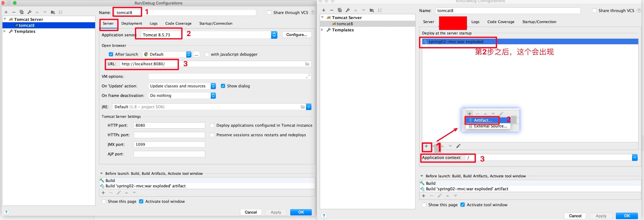Edit before-launch task pencil in left window
This screenshot has width=644, height=220.
[x=119, y=193]
